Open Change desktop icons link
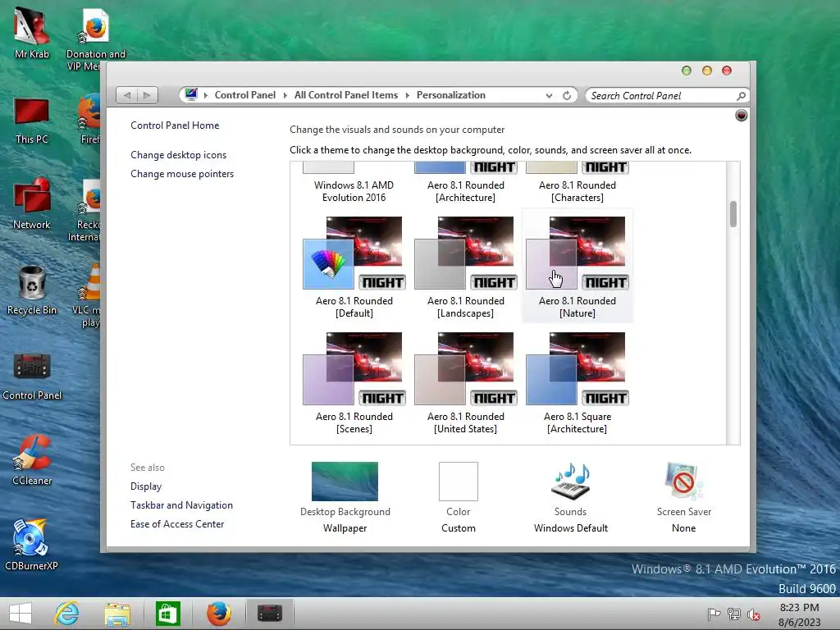Viewport: 840px width, 630px height. [178, 155]
